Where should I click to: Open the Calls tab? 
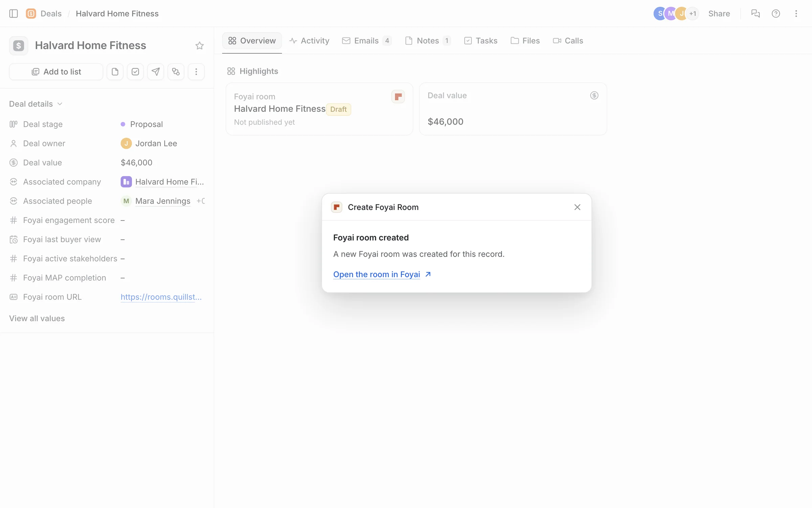pyautogui.click(x=568, y=41)
